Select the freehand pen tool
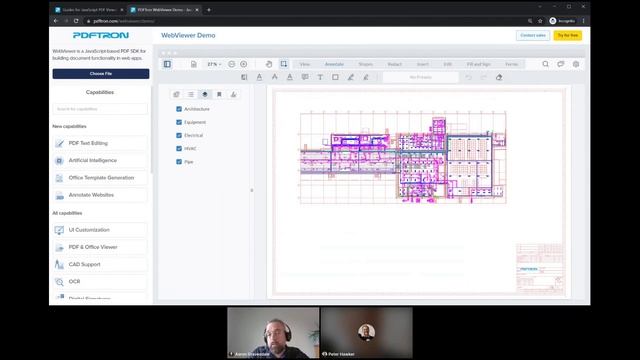 (x=351, y=77)
